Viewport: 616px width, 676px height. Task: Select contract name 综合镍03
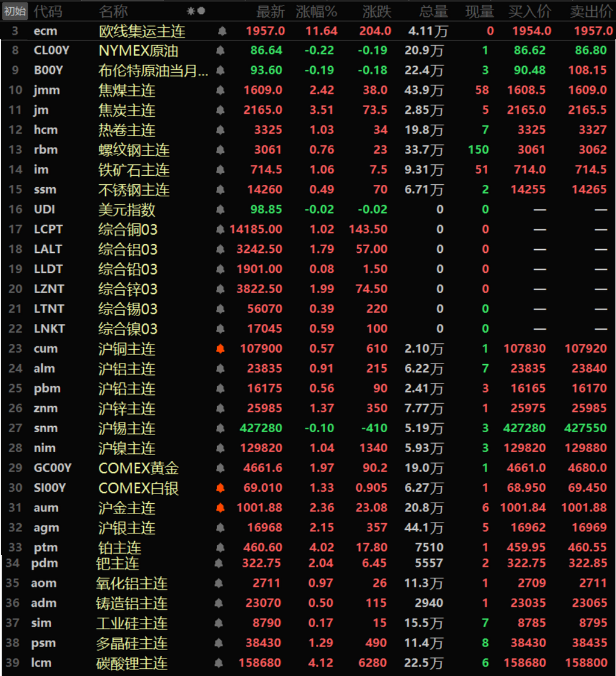point(128,329)
